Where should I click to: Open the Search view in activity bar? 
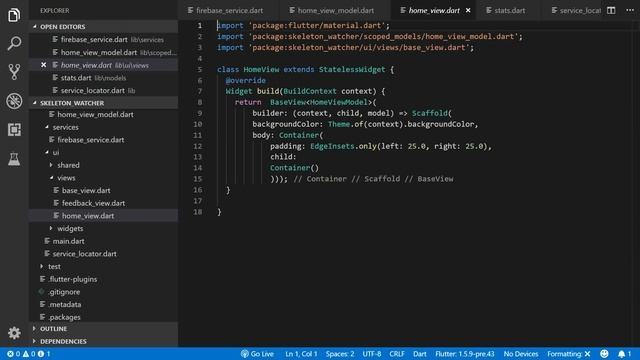click(x=14, y=43)
